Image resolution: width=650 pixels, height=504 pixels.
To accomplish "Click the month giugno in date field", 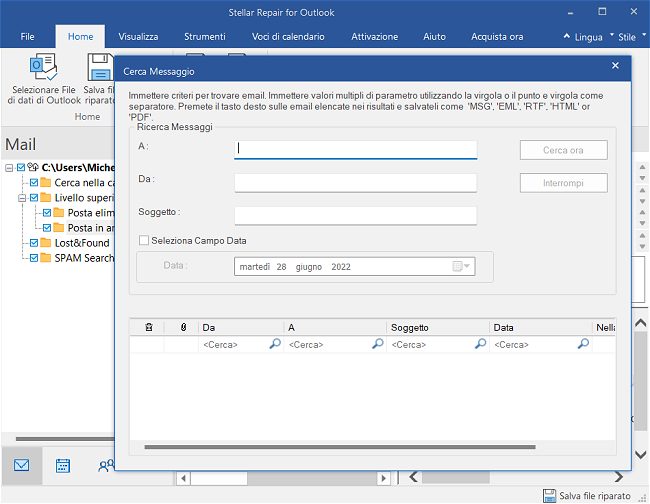I will pos(309,267).
